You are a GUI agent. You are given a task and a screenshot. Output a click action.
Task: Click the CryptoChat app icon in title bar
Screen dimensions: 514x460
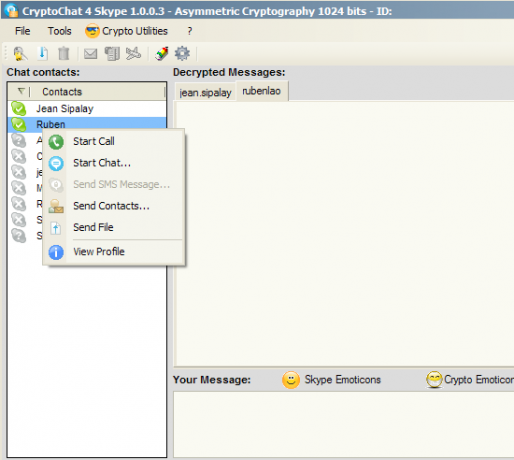coord(12,10)
